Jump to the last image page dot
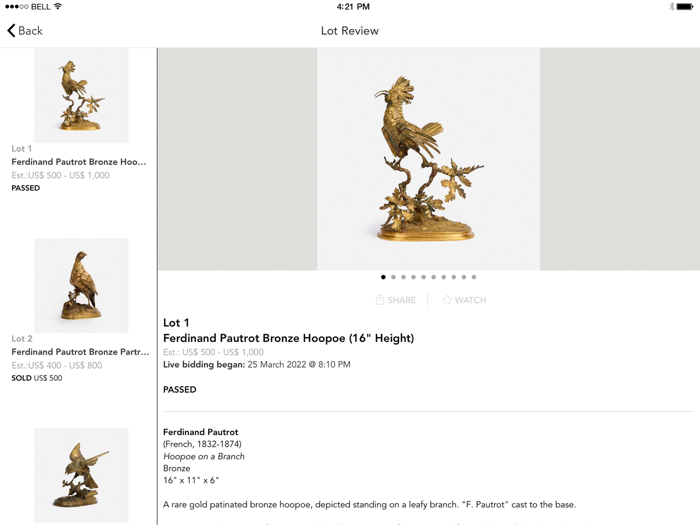This screenshot has width=700, height=525. [474, 277]
